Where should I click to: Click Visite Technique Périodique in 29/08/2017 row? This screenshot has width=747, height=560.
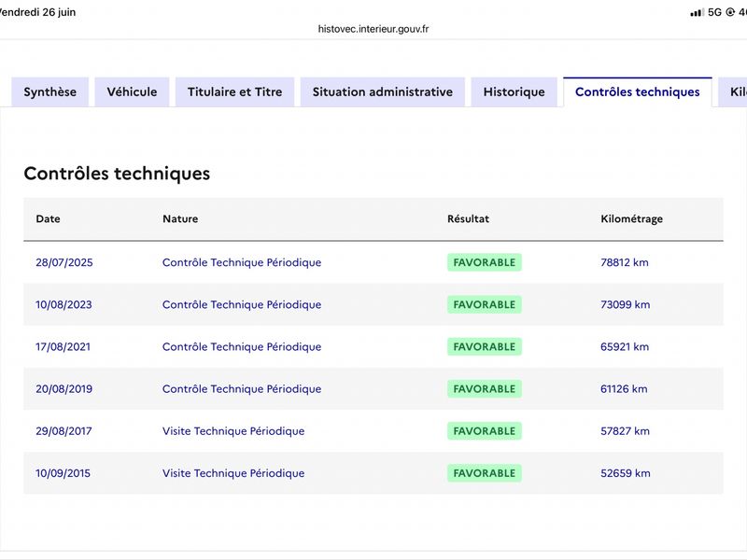233,431
